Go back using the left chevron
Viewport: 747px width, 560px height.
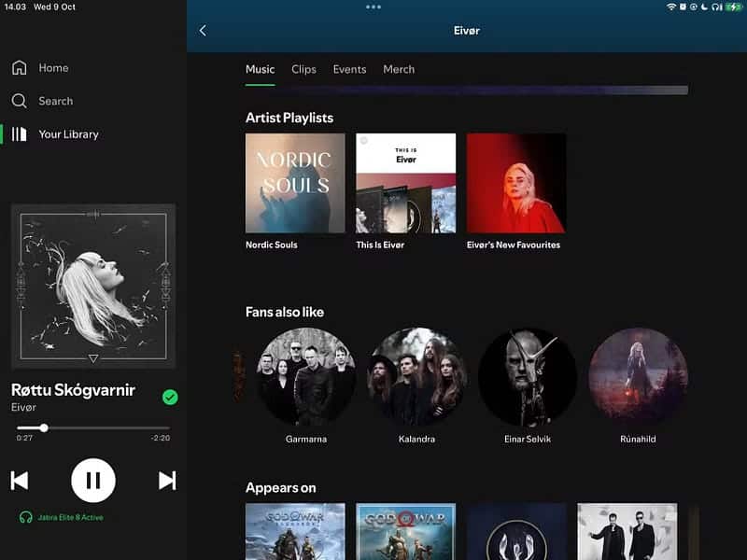point(203,31)
